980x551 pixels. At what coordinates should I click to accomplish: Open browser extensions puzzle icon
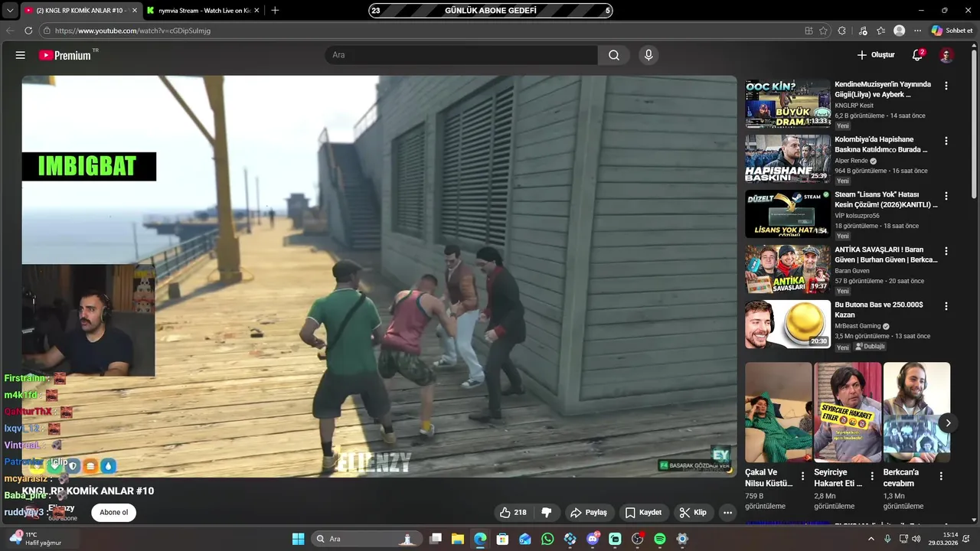point(842,31)
